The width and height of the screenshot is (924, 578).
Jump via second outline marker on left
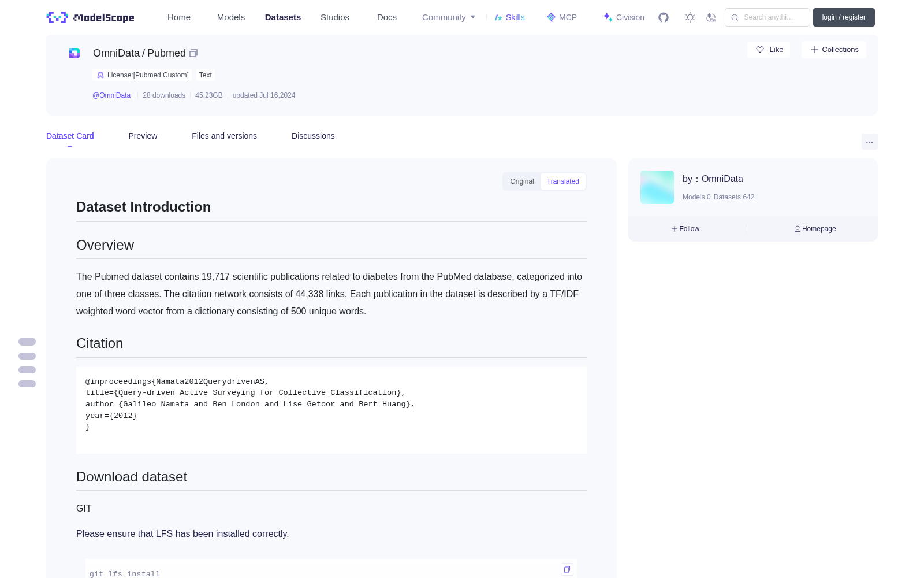coord(27,356)
